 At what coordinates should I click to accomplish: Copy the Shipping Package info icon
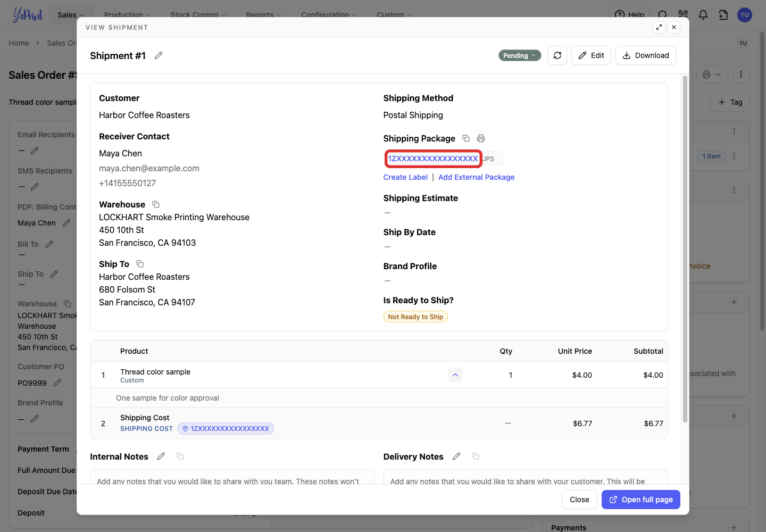466,138
